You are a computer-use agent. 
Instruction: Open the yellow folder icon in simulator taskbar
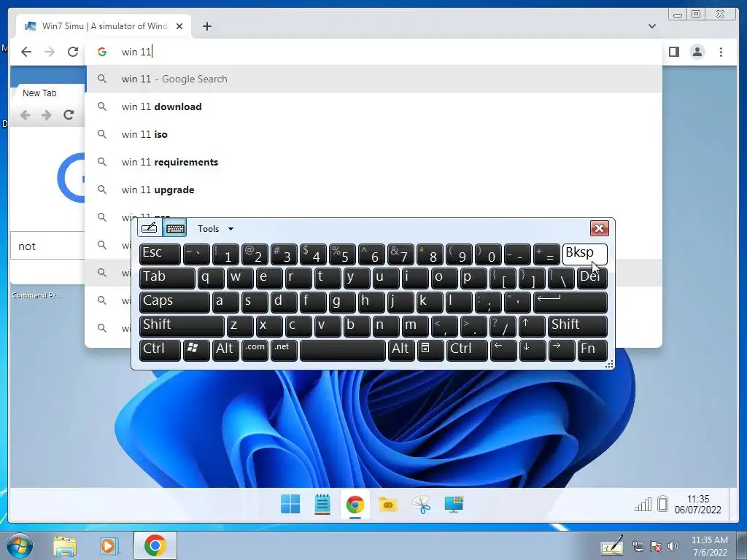pos(388,505)
